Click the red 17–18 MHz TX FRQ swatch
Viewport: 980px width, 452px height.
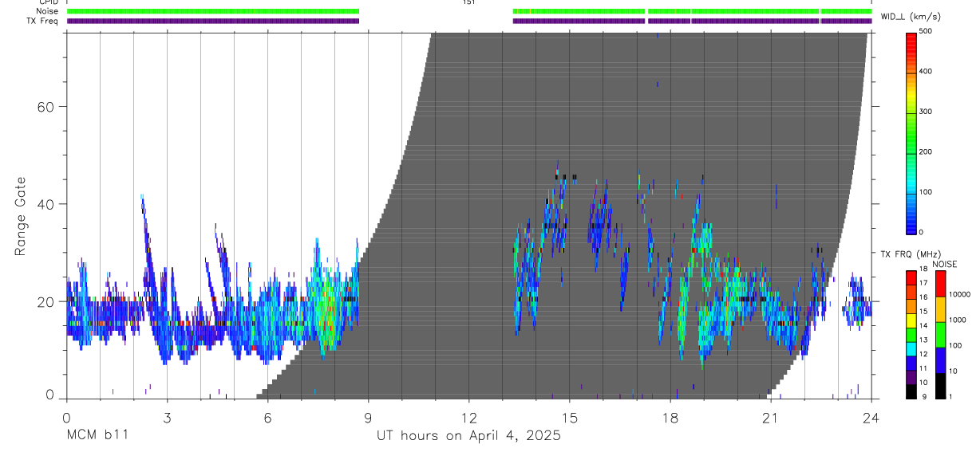(x=911, y=276)
